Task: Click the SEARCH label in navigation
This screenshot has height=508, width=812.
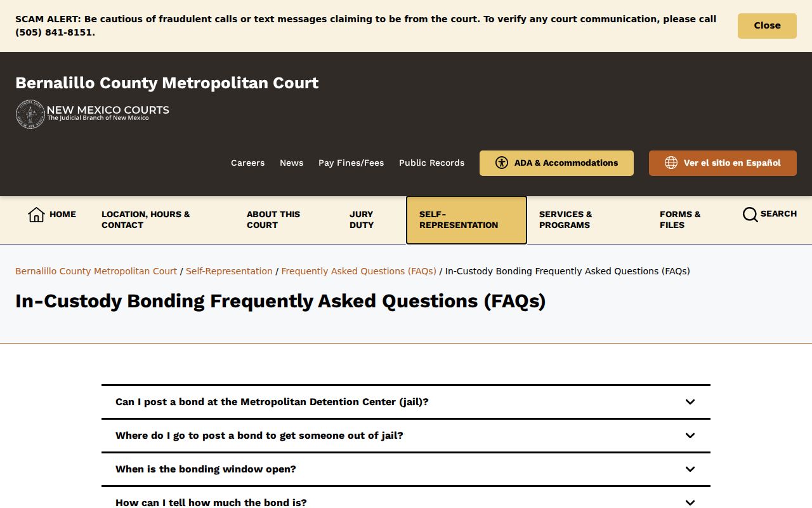Action: 778,214
